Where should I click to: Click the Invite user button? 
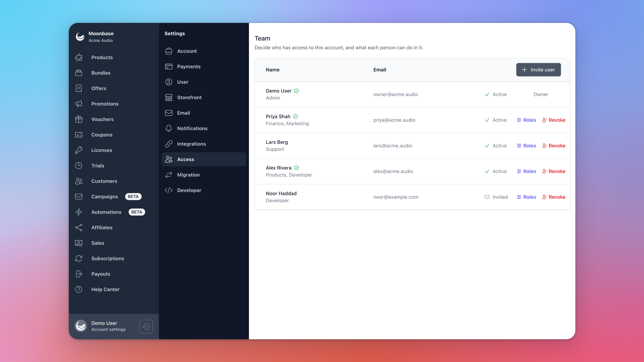[x=538, y=70]
